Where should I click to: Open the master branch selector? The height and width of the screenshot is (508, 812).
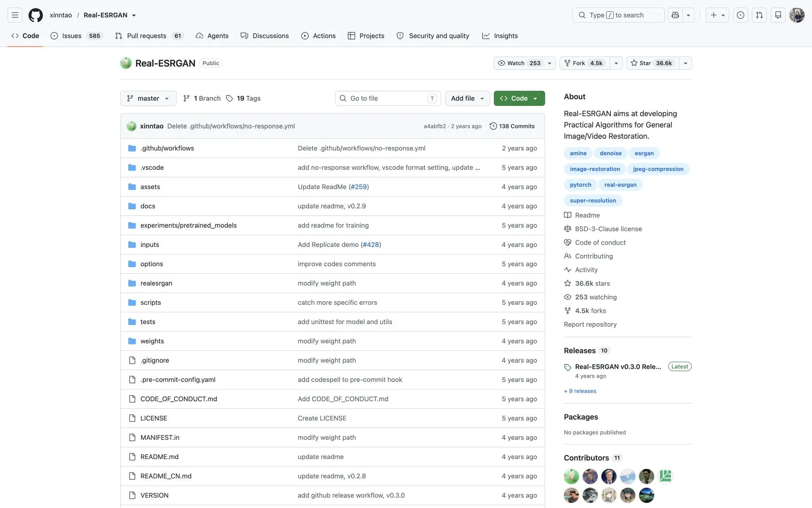point(148,98)
